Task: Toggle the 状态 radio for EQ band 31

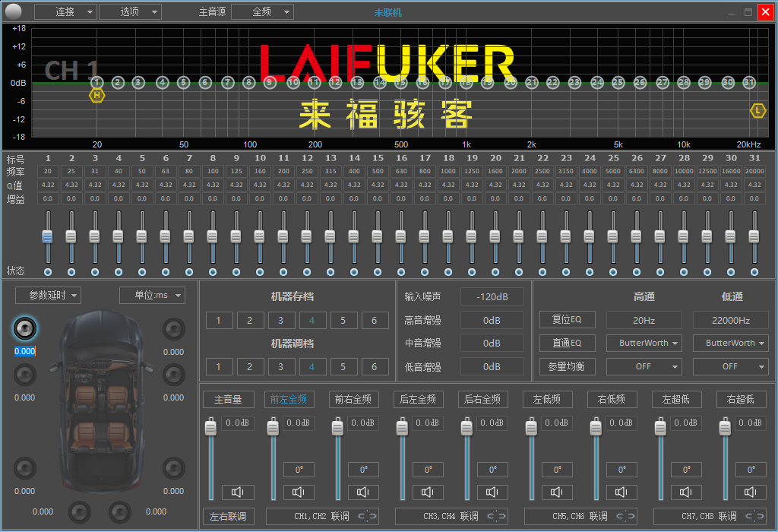Action: [754, 272]
